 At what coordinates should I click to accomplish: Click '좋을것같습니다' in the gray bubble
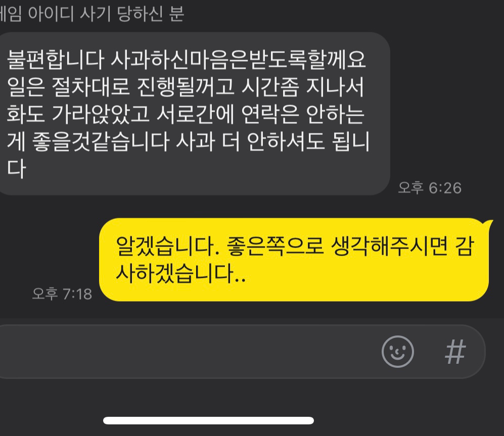point(101,141)
